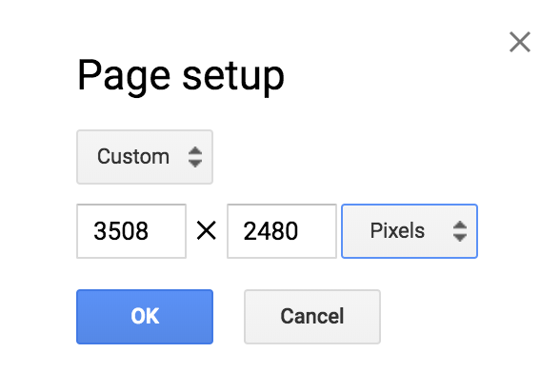560x392 pixels.
Task: Click the word Custom in the size selector
Action: [133, 157]
